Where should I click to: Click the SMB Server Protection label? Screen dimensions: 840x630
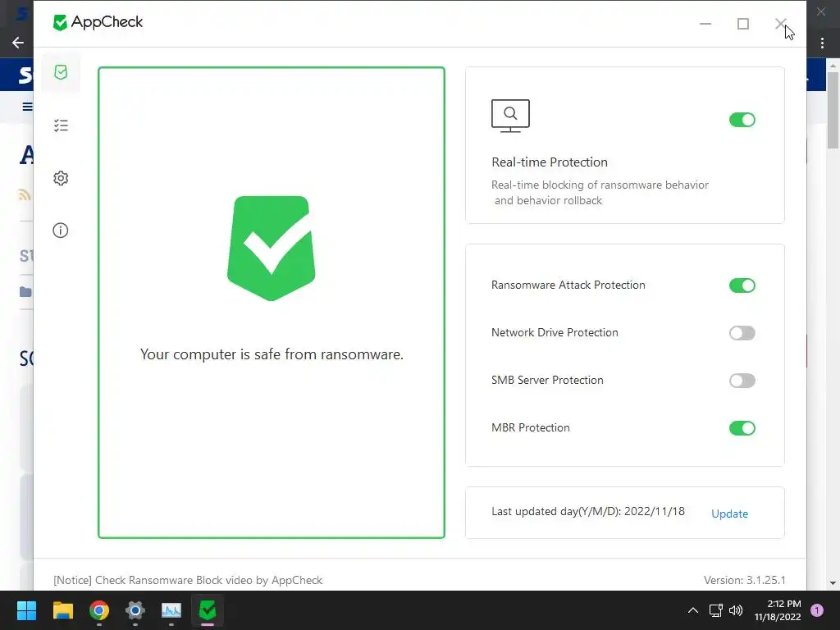tap(547, 380)
